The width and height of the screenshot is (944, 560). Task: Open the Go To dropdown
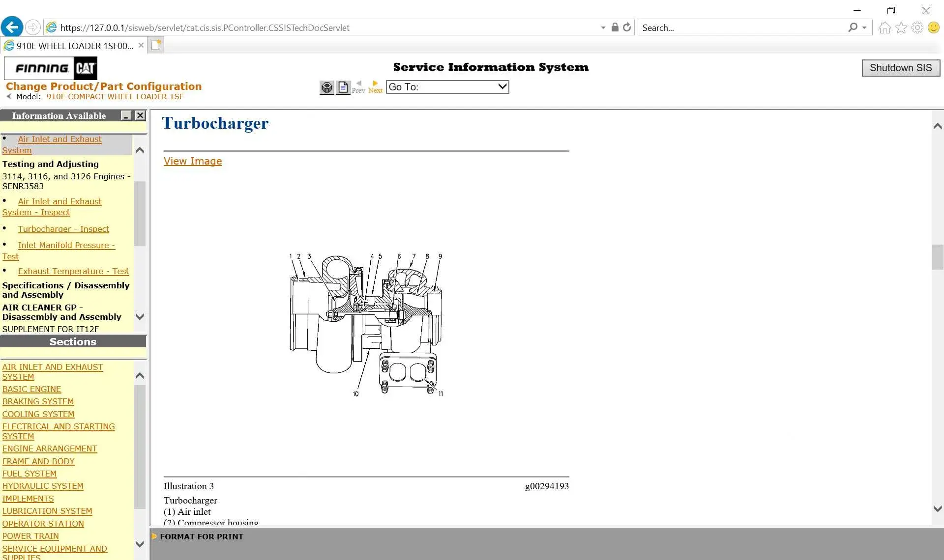(x=447, y=87)
